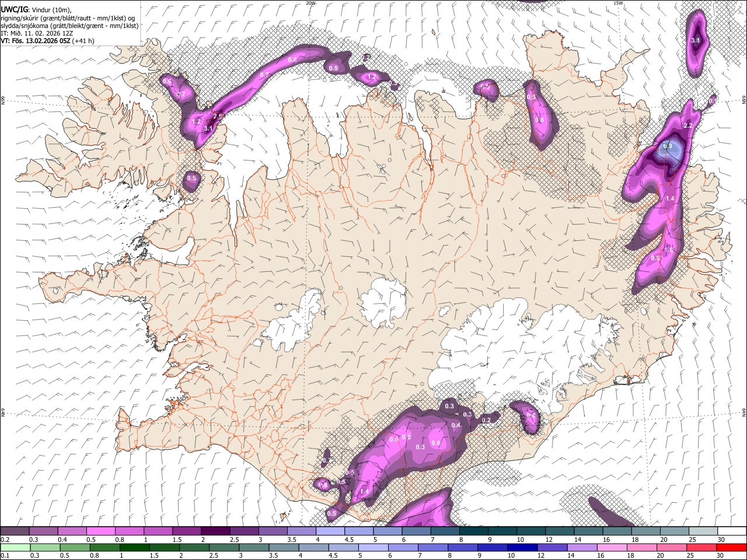Screen dimensions: 747x560
Task: Click the 2.2 precipitation value on the map
Action: pos(687,125)
